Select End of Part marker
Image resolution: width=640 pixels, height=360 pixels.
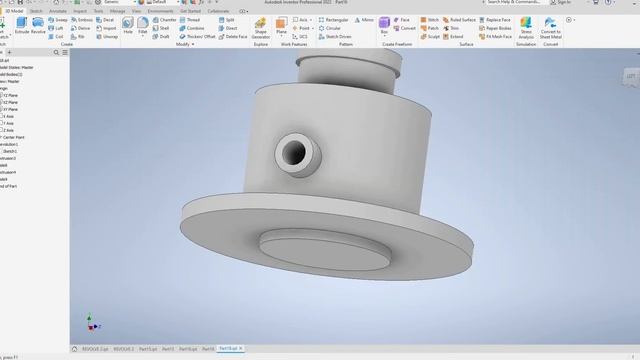[x=9, y=186]
